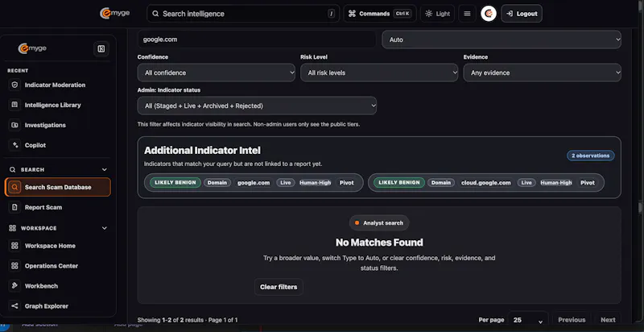Open the Per page 25 dropdown
The image size is (644, 332).
(528, 320)
